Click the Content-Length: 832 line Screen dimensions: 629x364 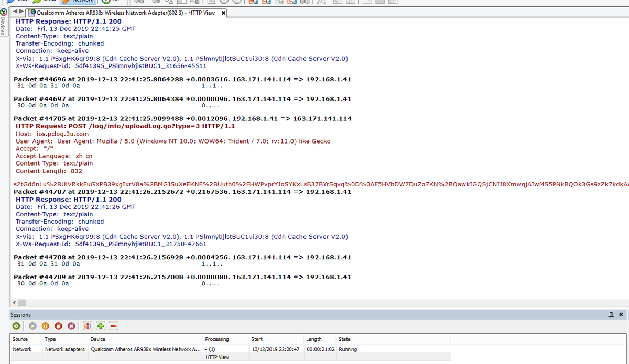tap(49, 171)
